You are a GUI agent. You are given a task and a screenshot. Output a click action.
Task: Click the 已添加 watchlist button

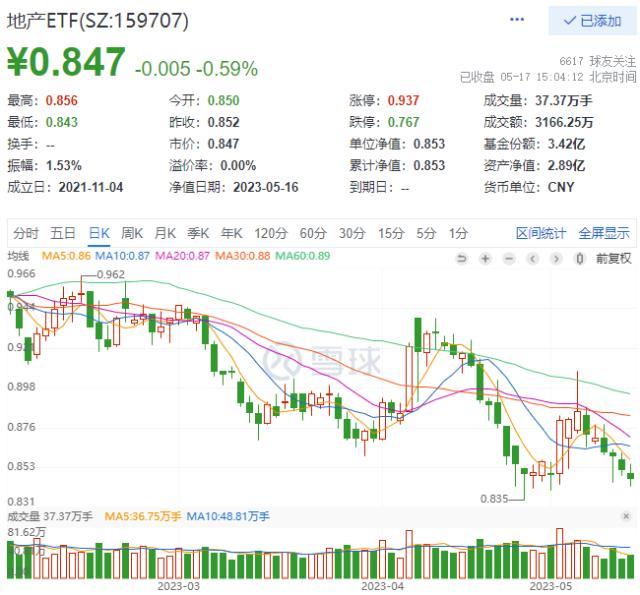point(592,20)
